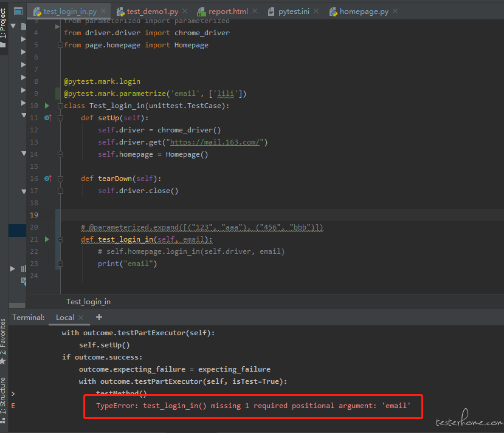This screenshot has height=433, width=504.
Task: Click imports fold marker at page.homepage line
Action: 60,45
